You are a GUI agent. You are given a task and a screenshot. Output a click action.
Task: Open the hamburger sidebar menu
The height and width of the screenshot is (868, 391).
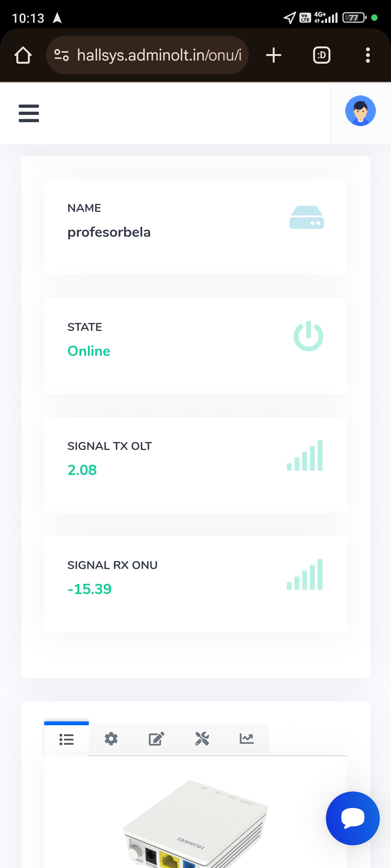coord(29,113)
